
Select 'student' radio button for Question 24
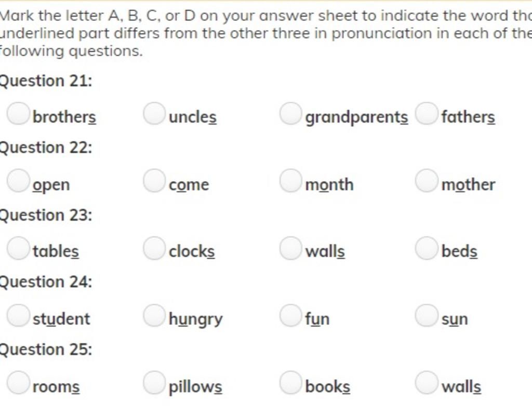tap(18, 316)
